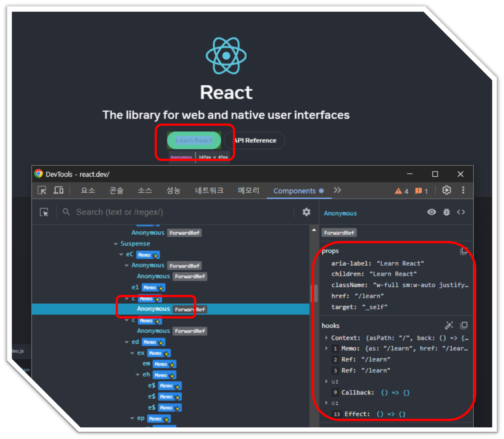The image size is (504, 439).
Task: Switch to the 소스 tab
Action: 145,190
